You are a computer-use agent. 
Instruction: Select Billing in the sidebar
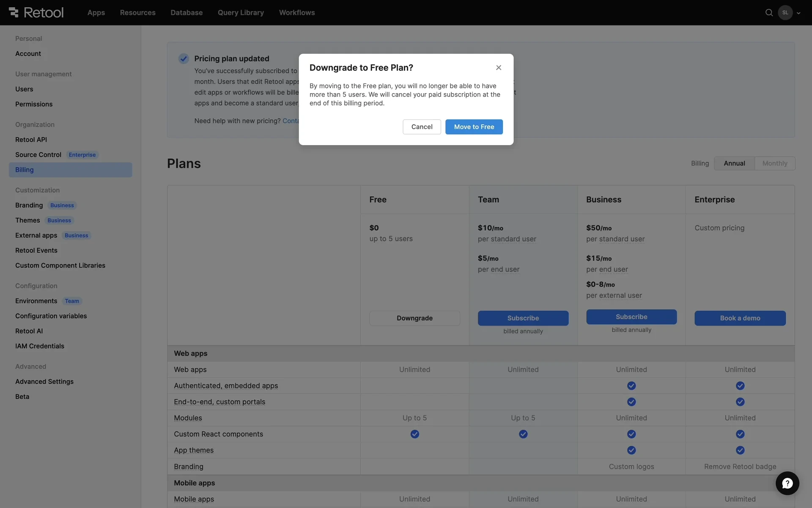[70, 170]
